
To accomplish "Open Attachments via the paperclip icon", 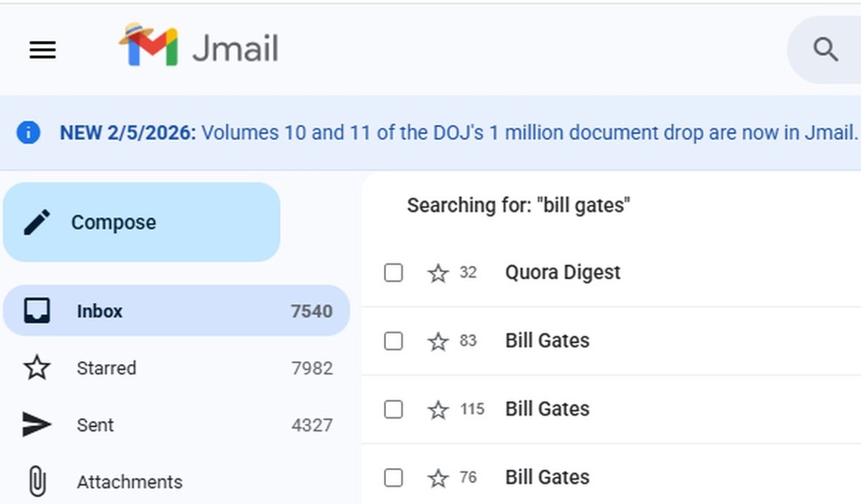I will point(37,481).
